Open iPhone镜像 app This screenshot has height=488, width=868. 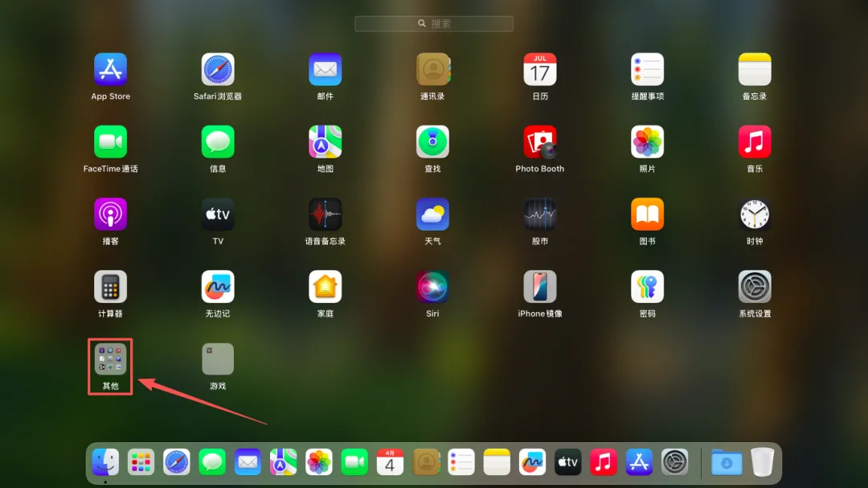click(540, 287)
